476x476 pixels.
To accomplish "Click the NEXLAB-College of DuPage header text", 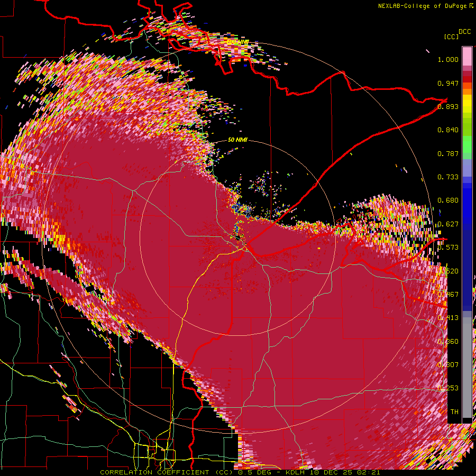I will [x=422, y=6].
